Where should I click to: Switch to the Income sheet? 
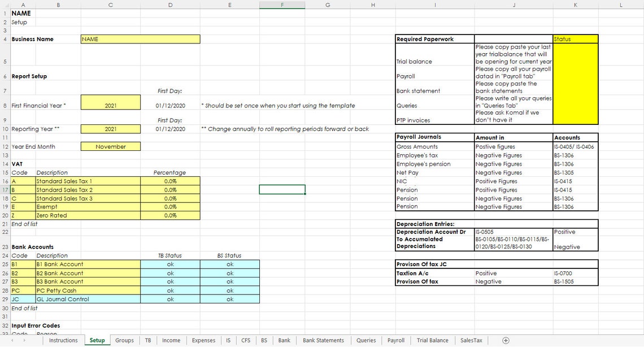coord(171,340)
